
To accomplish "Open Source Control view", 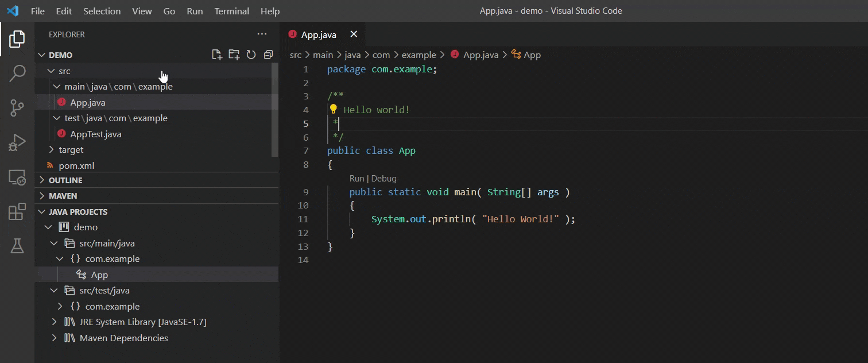I will 17,107.
